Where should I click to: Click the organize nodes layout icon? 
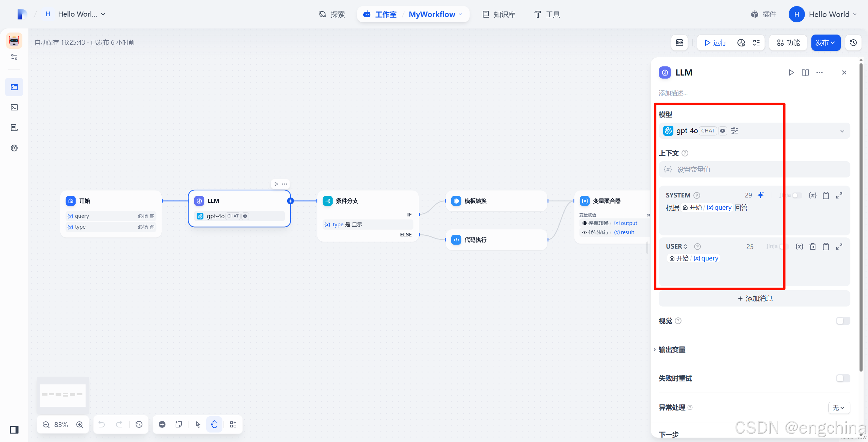(x=233, y=424)
